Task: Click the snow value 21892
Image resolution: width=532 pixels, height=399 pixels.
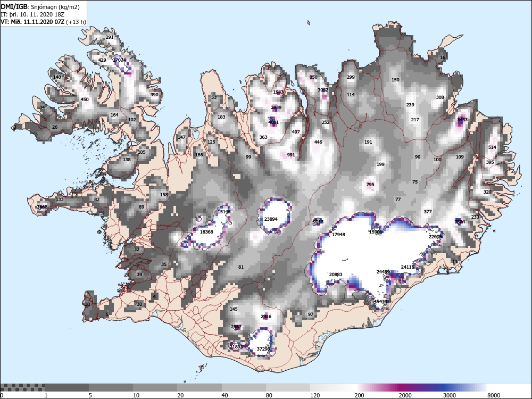Action: click(236, 347)
